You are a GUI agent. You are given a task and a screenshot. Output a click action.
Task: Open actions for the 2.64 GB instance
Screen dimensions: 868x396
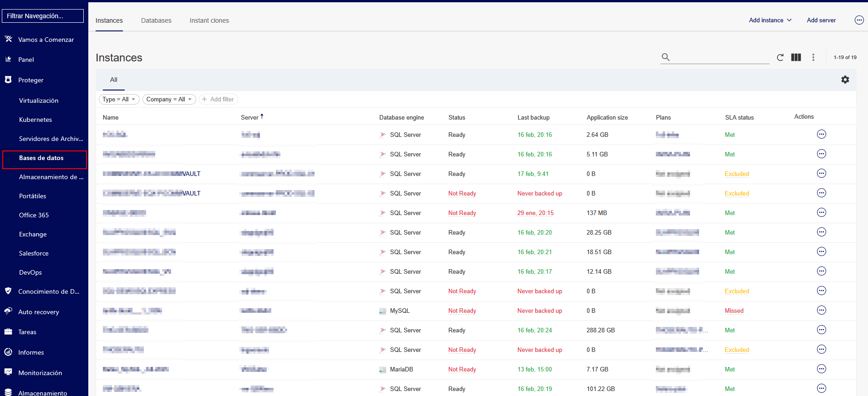[x=822, y=134]
